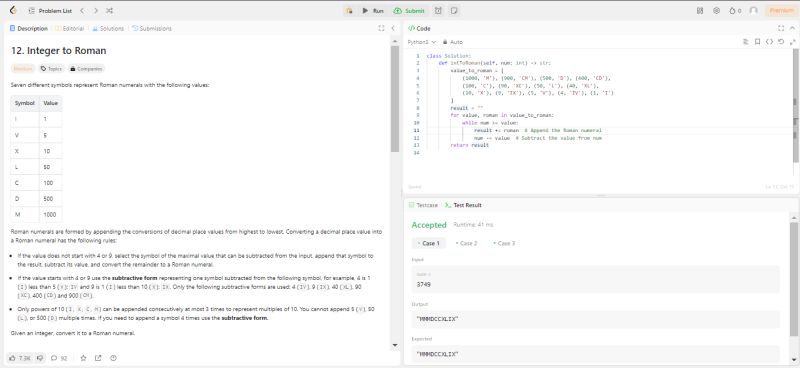Switch to the Submissions tab

pyautogui.click(x=152, y=29)
